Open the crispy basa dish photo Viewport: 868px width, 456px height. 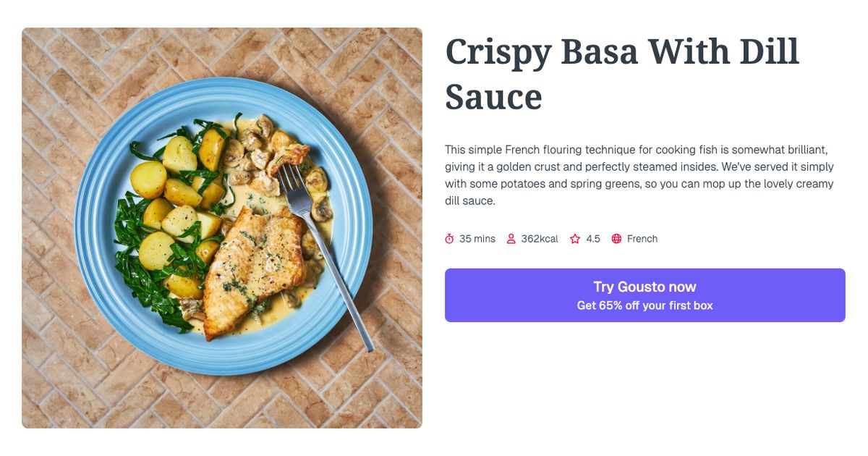coord(222,228)
